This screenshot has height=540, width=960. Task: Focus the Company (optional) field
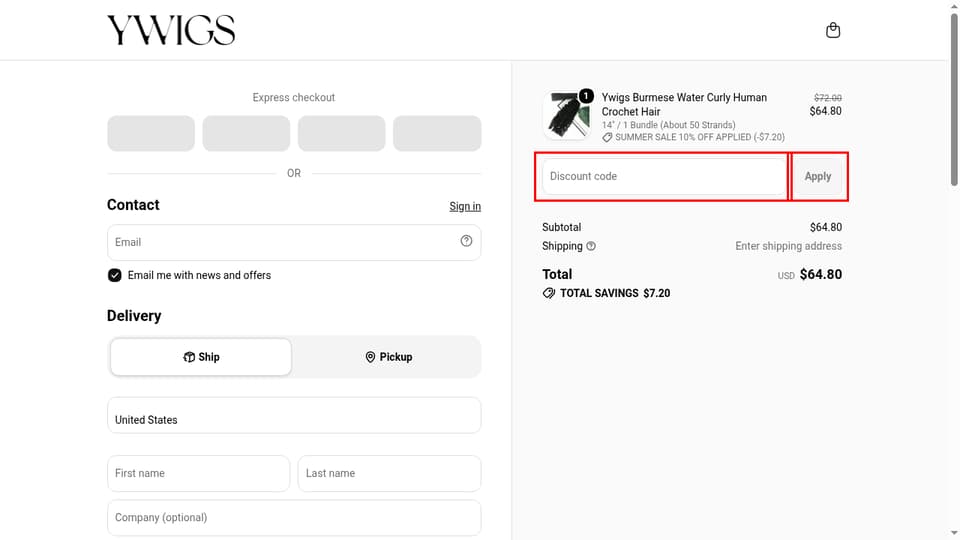tap(294, 518)
